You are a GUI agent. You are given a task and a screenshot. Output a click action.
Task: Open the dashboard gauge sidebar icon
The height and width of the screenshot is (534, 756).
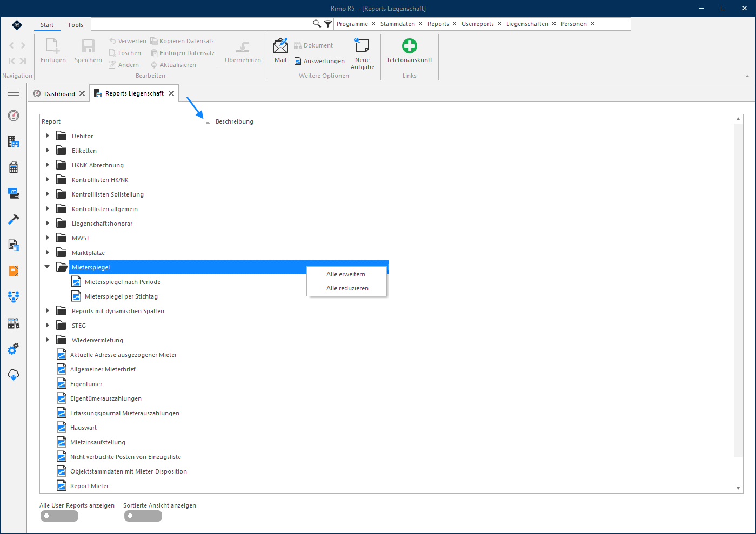pos(14,116)
